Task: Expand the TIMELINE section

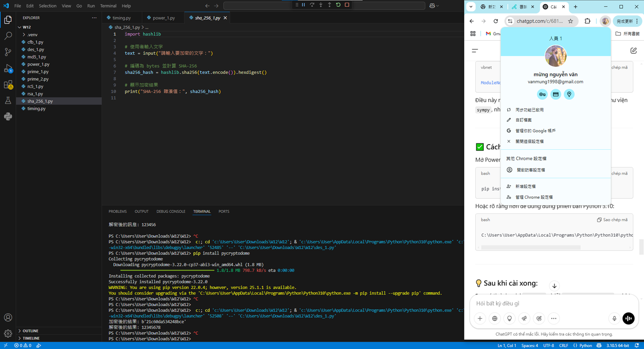Action: tap(31, 338)
